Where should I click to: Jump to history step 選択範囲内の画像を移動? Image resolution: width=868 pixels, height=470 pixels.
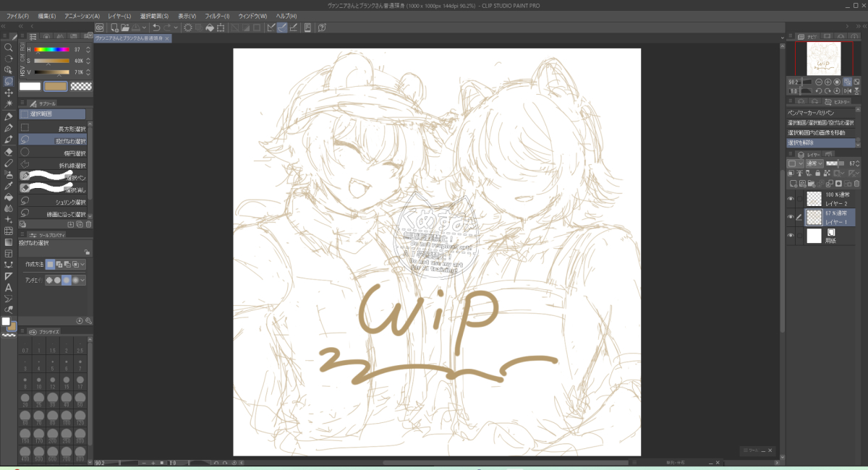821,132
